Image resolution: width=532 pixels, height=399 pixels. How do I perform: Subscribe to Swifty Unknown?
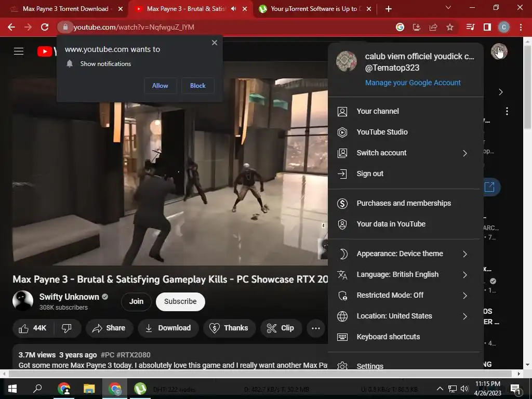(x=180, y=302)
